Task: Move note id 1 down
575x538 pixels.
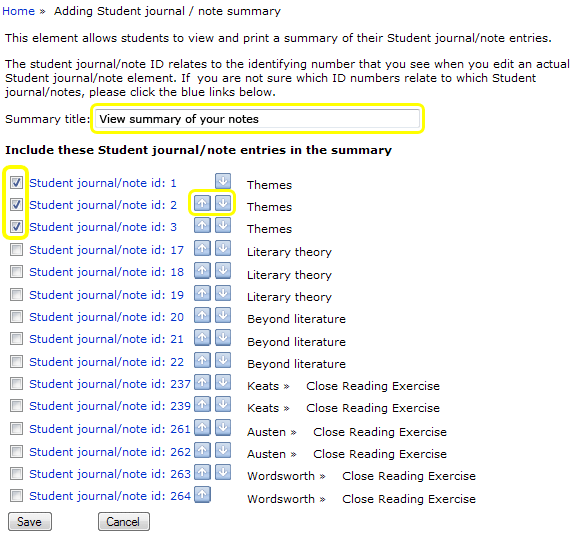Action: [223, 181]
